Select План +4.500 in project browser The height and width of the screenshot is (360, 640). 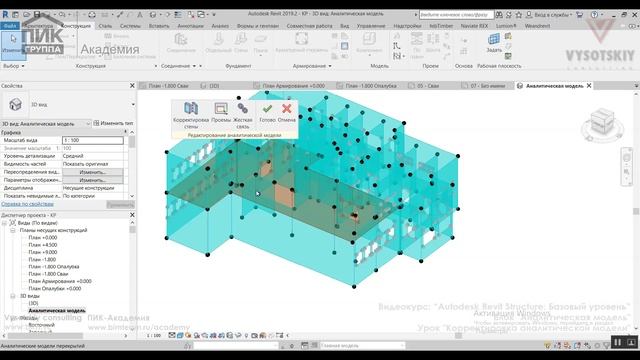43,245
